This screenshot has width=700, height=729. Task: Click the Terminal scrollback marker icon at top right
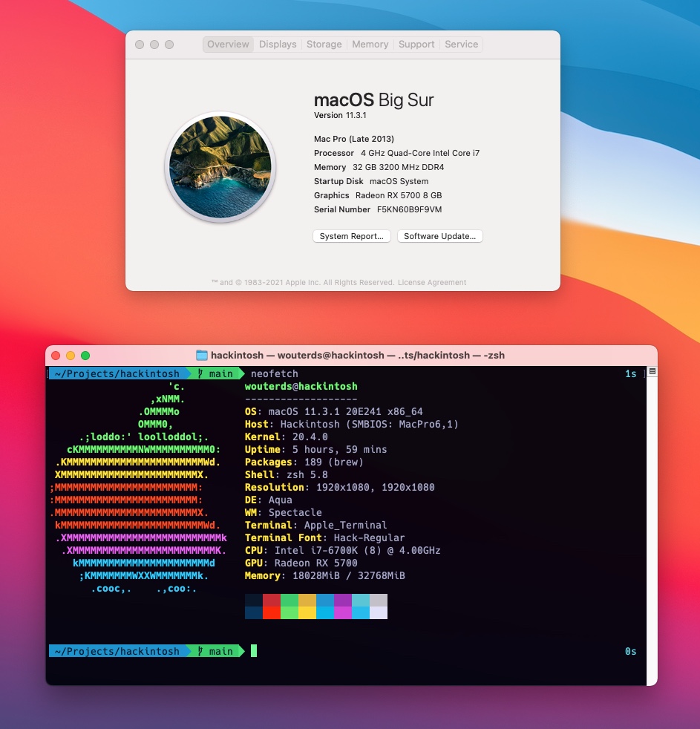pyautogui.click(x=652, y=371)
